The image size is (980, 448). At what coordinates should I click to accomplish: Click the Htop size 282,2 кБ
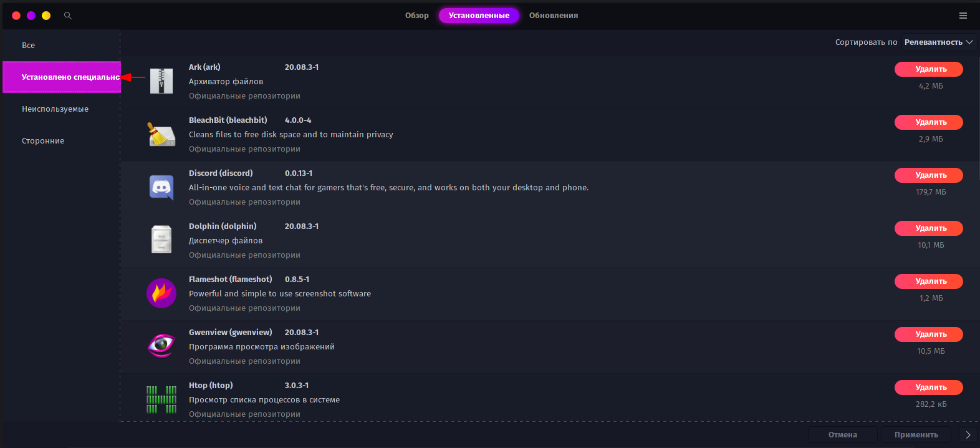click(931, 404)
